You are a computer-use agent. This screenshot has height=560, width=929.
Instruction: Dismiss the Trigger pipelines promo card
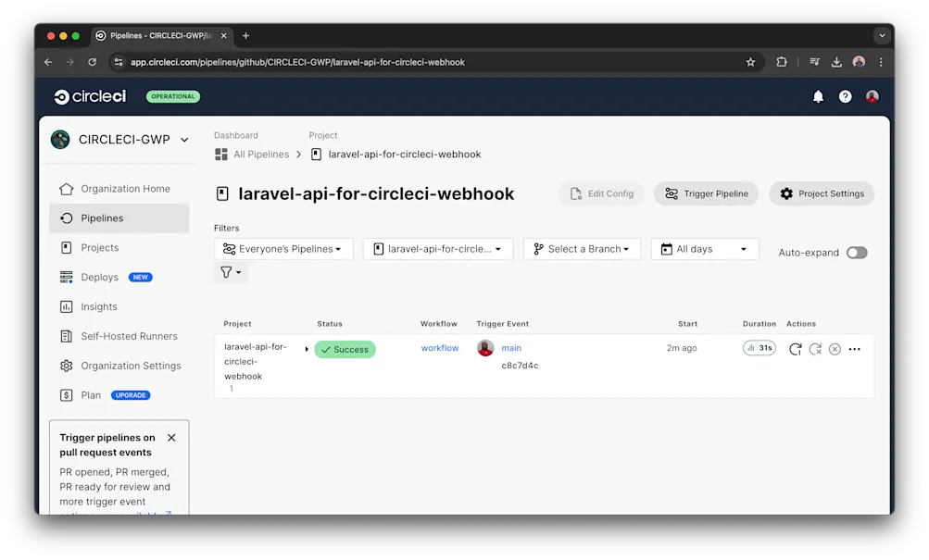(x=171, y=438)
